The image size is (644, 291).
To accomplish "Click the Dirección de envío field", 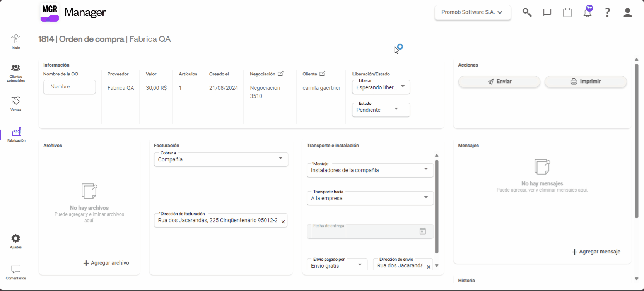I will tap(403, 265).
